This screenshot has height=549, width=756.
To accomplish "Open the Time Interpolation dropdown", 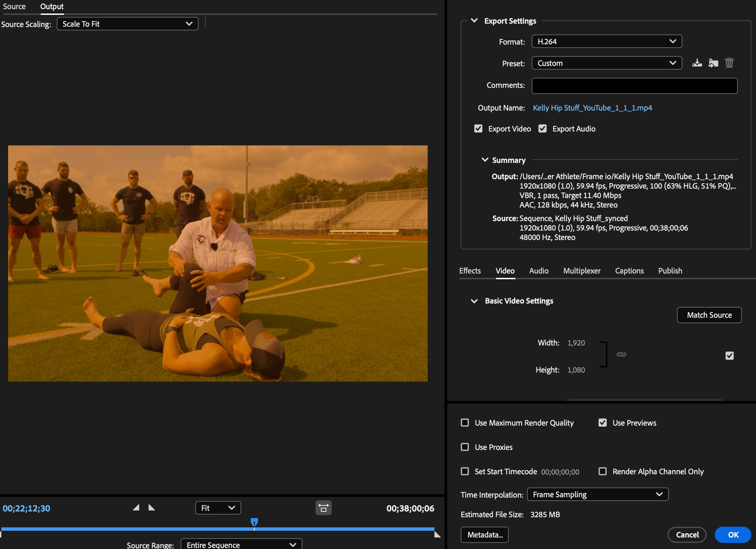I will [598, 495].
